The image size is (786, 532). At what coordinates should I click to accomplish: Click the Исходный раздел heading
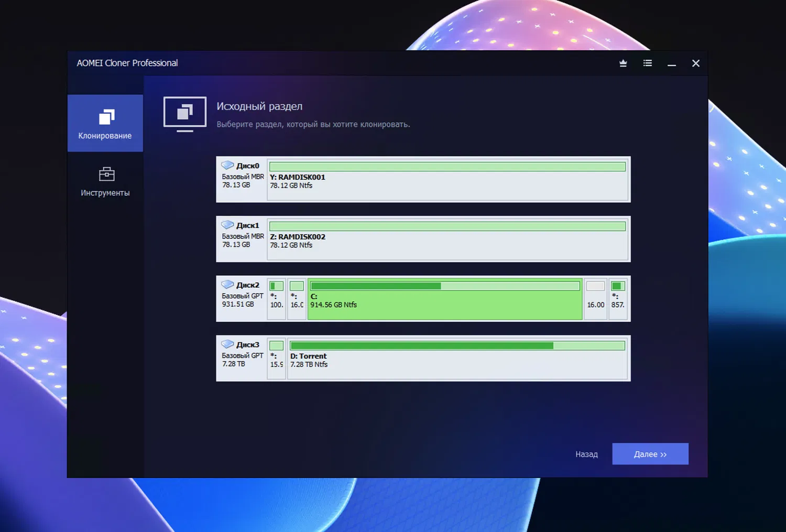point(259,106)
